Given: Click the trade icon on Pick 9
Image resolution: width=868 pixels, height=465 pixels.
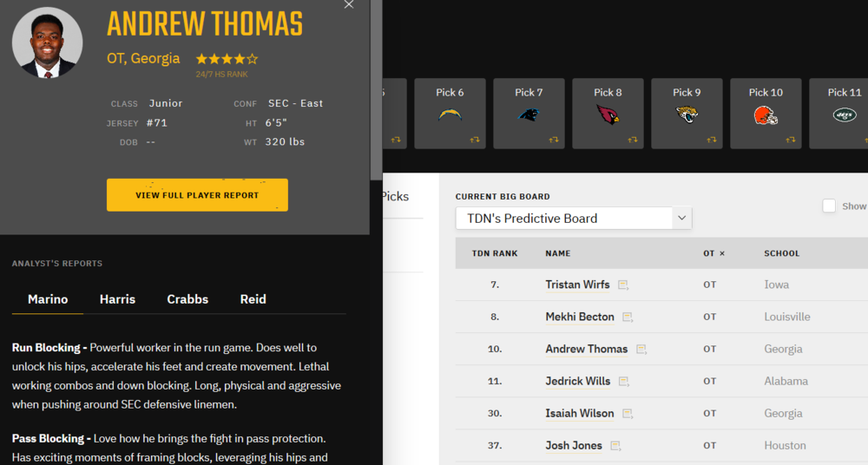Looking at the screenshot, I should [x=712, y=140].
